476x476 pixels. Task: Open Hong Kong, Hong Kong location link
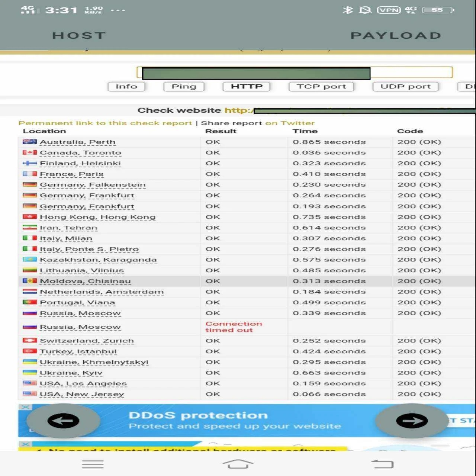point(97,217)
